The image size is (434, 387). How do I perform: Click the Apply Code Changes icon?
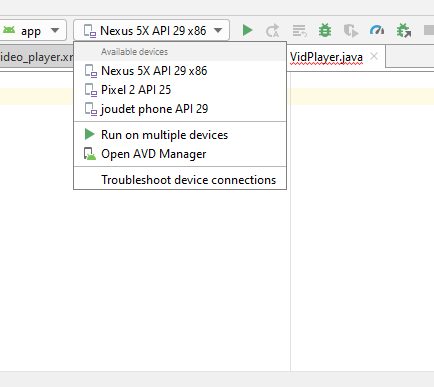(x=299, y=31)
